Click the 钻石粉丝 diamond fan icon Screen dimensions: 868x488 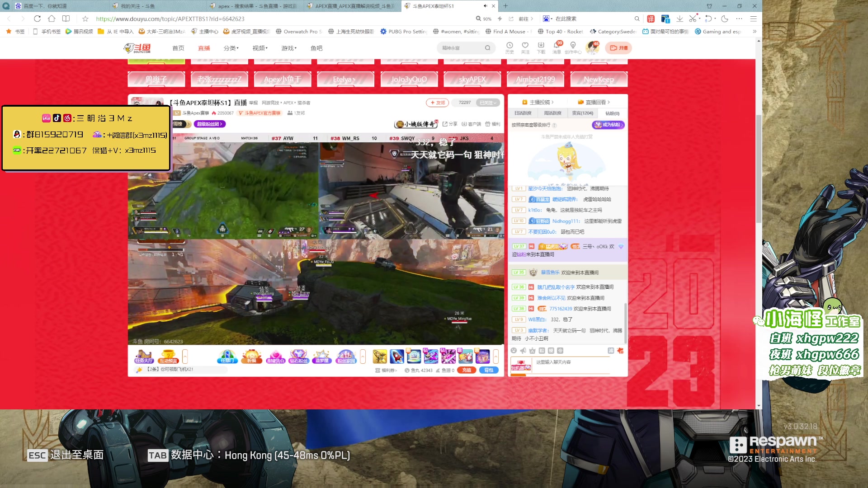coord(299,357)
